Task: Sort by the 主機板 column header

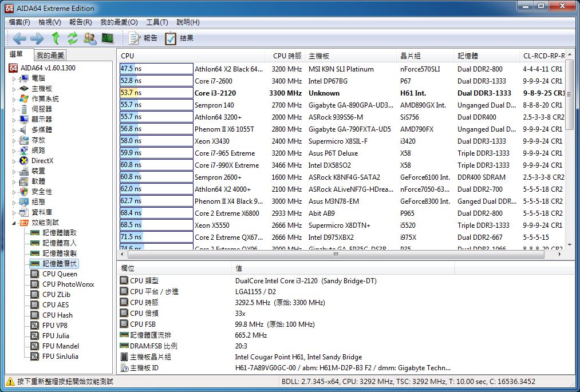Action: click(351, 56)
